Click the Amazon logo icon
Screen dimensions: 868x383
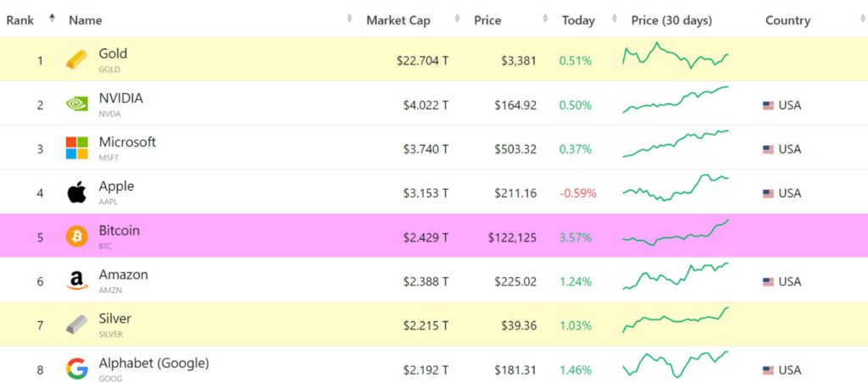click(x=76, y=280)
